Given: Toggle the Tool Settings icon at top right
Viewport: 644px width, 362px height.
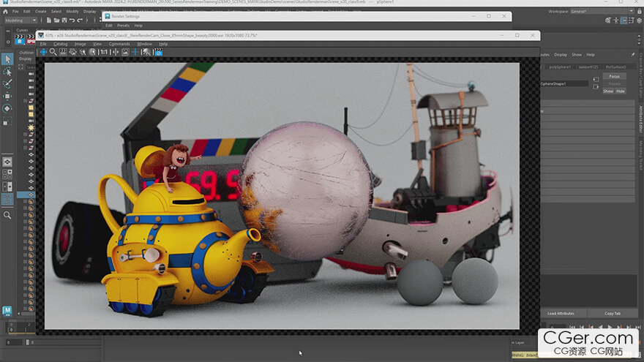Looking at the screenshot, I should 632,20.
